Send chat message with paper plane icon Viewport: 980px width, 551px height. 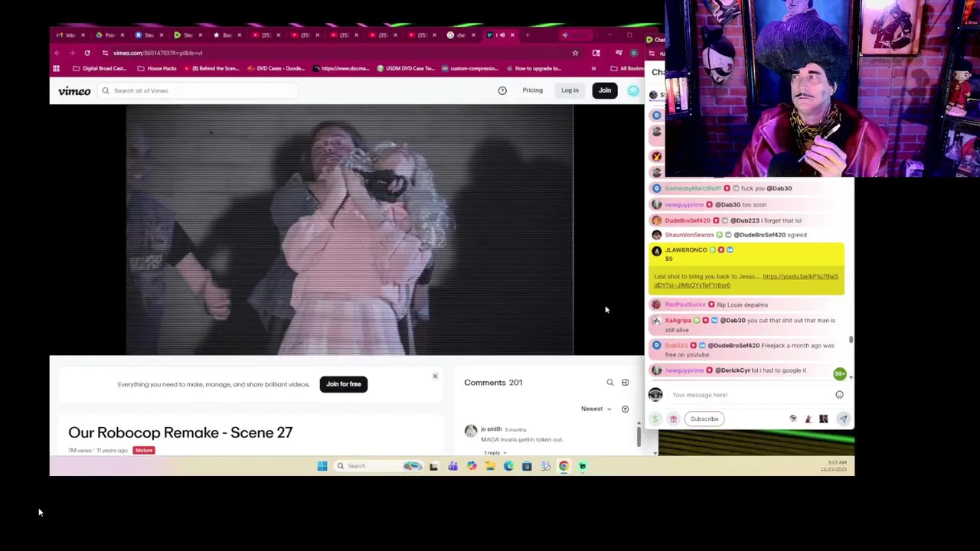pyautogui.click(x=842, y=419)
